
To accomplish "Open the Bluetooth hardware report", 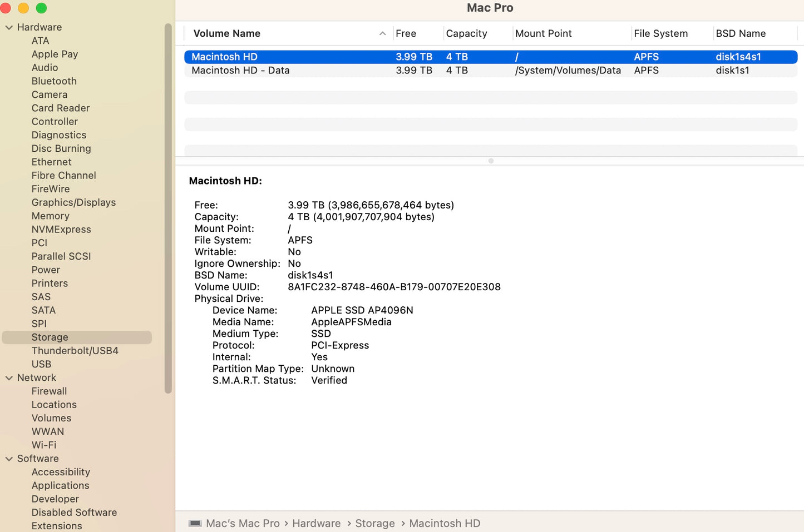I will click(54, 81).
